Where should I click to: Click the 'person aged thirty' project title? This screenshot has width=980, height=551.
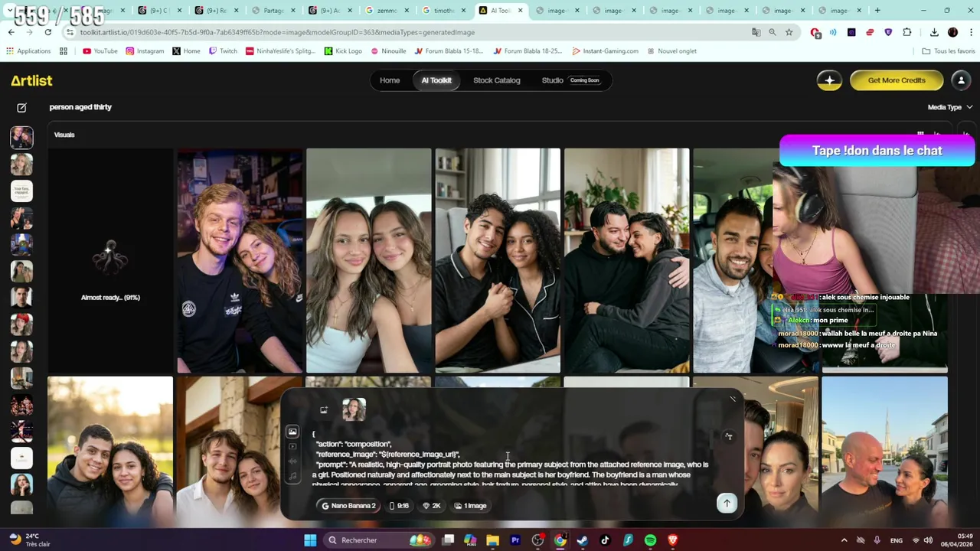(80, 107)
